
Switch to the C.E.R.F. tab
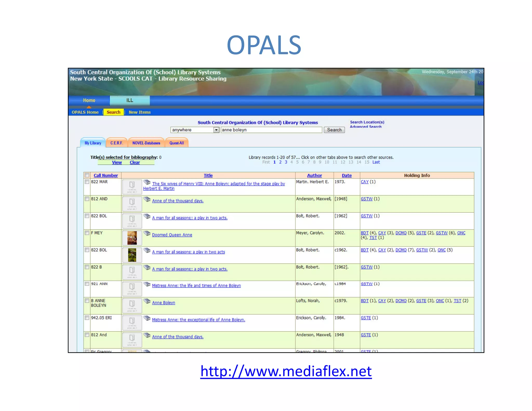[x=117, y=143]
